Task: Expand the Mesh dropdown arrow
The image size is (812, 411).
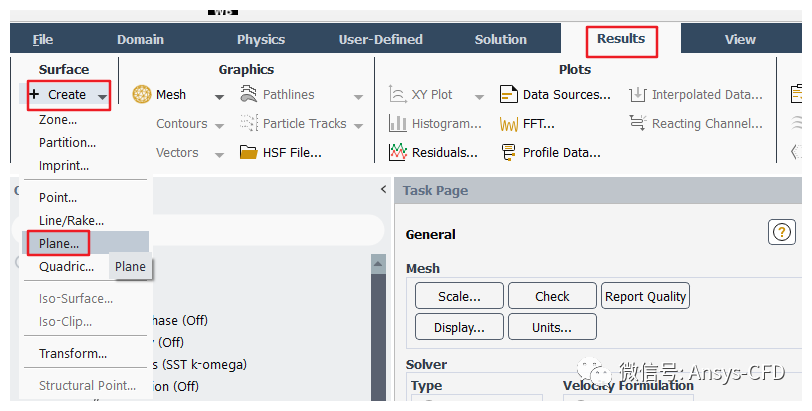Action: click(x=219, y=96)
